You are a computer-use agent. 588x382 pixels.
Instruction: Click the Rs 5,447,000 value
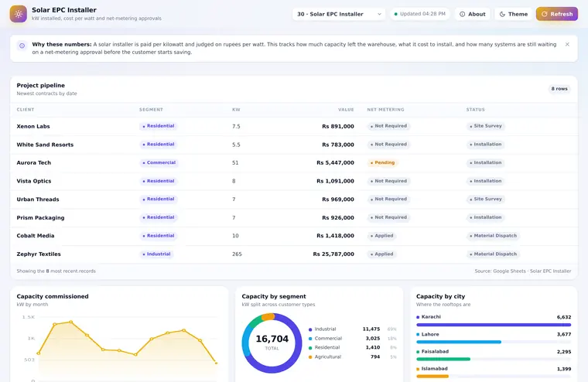coord(335,162)
